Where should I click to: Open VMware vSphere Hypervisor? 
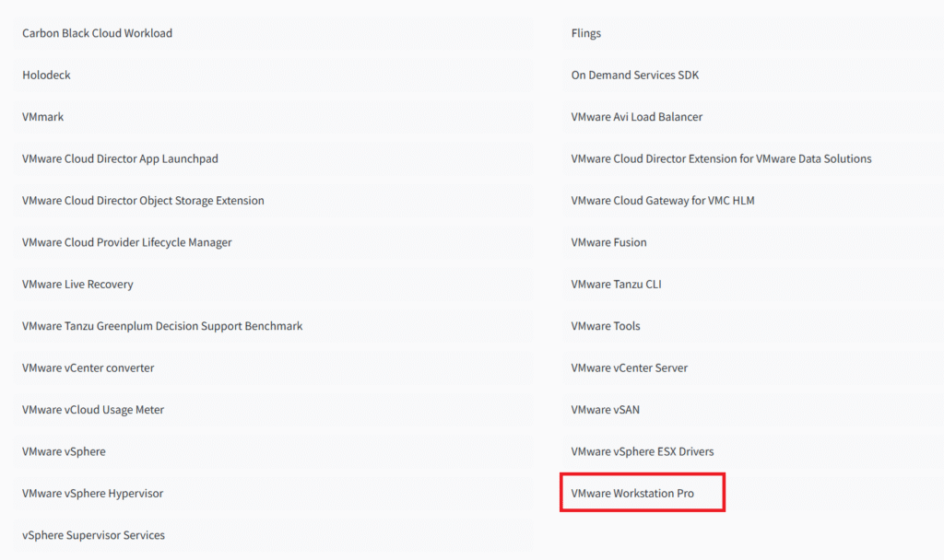[x=92, y=494]
